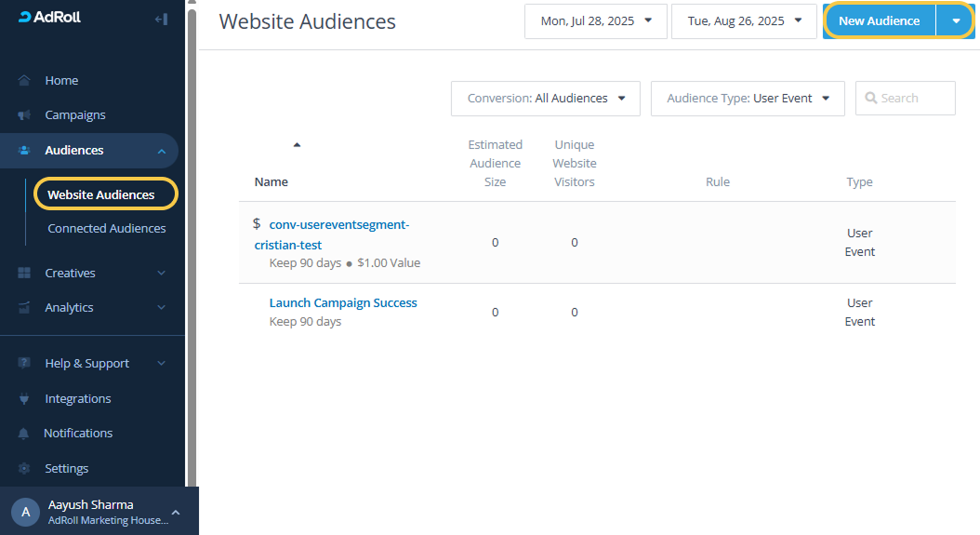Viewport: 980px width, 535px height.
Task: Click the Notifications bell icon
Action: (24, 434)
